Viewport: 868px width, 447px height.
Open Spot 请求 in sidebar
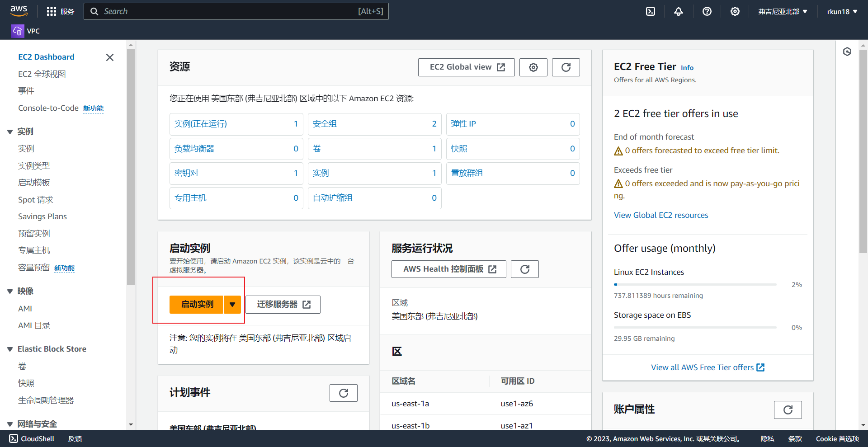[36, 200]
